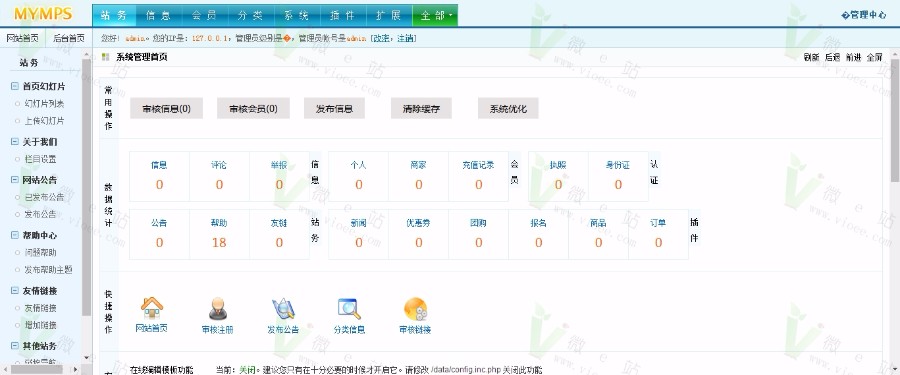Viewport: 900px width, 375px height.
Task: Switch to the 系统 top menu
Action: pos(297,16)
